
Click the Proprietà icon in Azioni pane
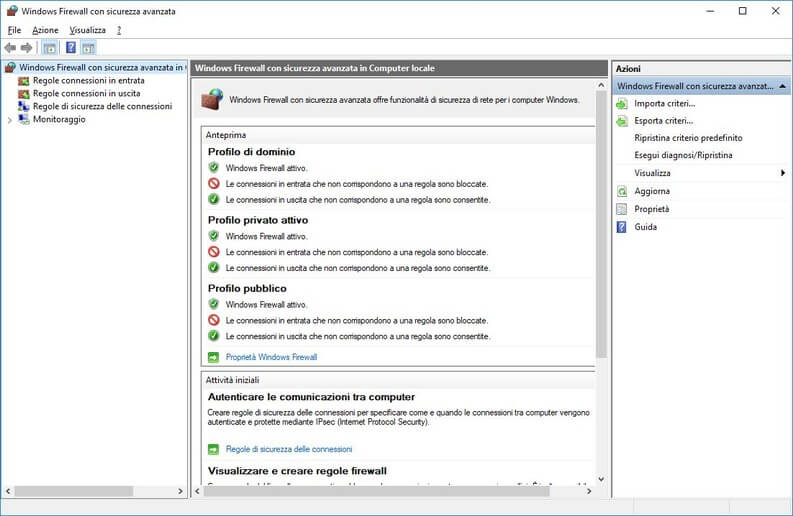622,209
